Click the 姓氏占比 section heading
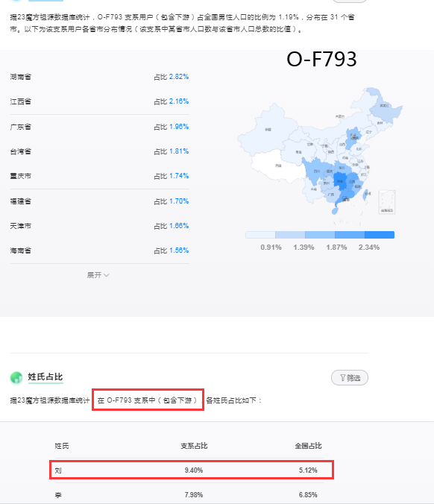Viewport: 434px width, 504px height. pyautogui.click(x=45, y=377)
